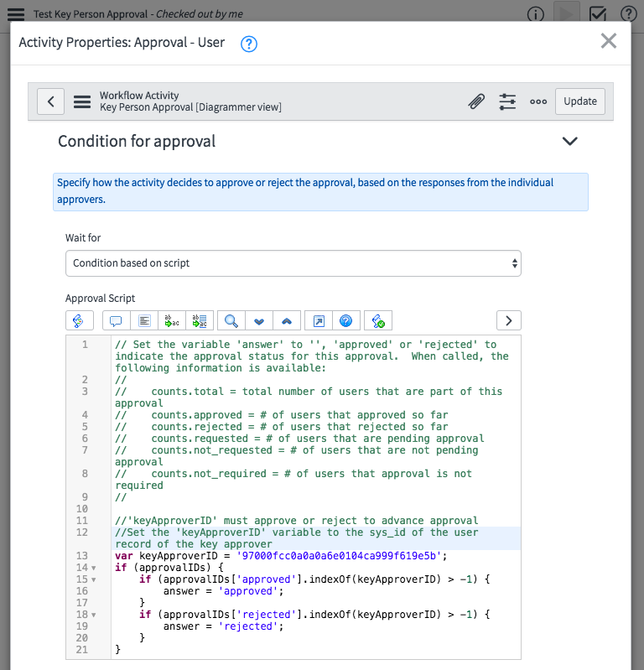
Task: Click the back arrow button
Action: coord(51,101)
